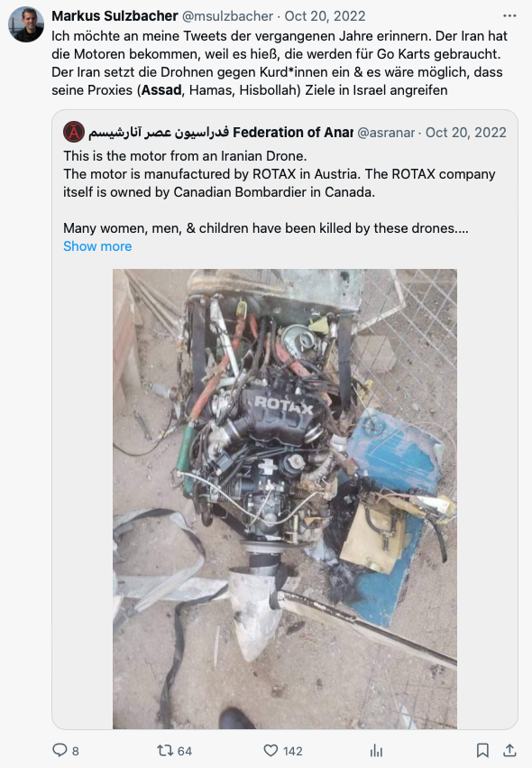
Task: Open the ROTAX engine photo
Action: point(285,498)
